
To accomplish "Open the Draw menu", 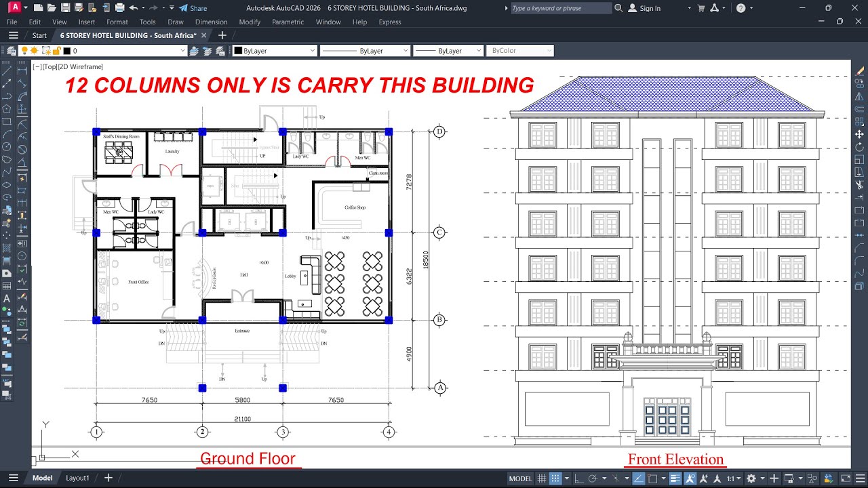I will [x=176, y=22].
